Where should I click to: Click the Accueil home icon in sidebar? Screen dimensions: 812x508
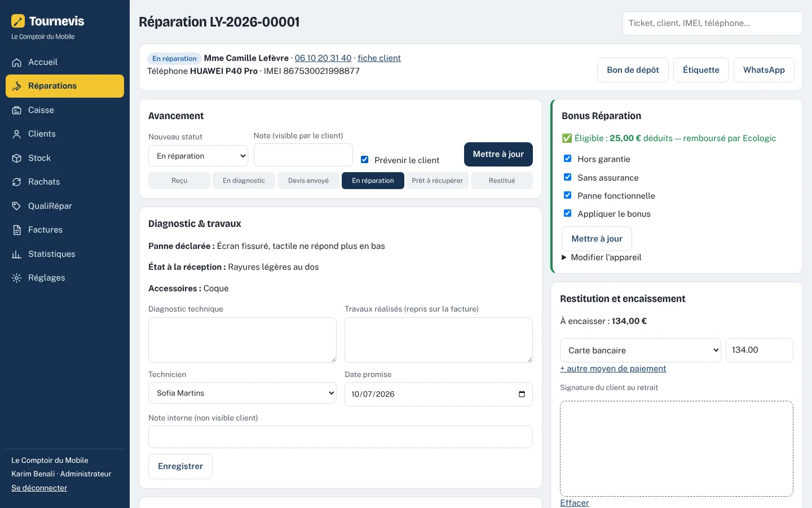(x=17, y=63)
